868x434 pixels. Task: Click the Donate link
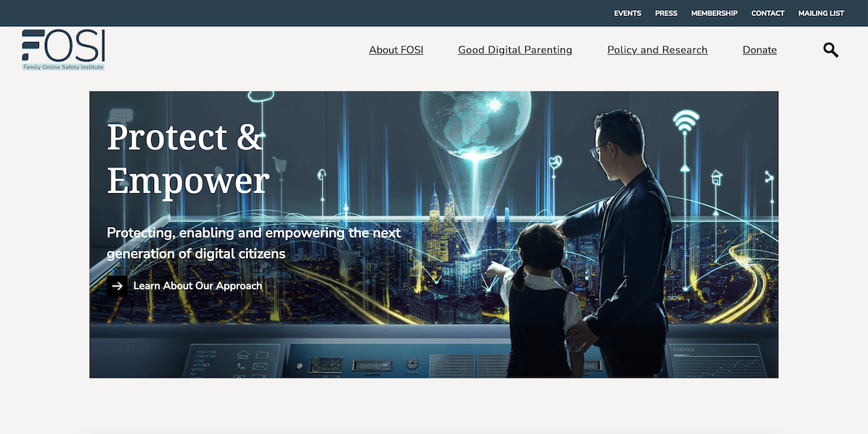click(x=759, y=49)
